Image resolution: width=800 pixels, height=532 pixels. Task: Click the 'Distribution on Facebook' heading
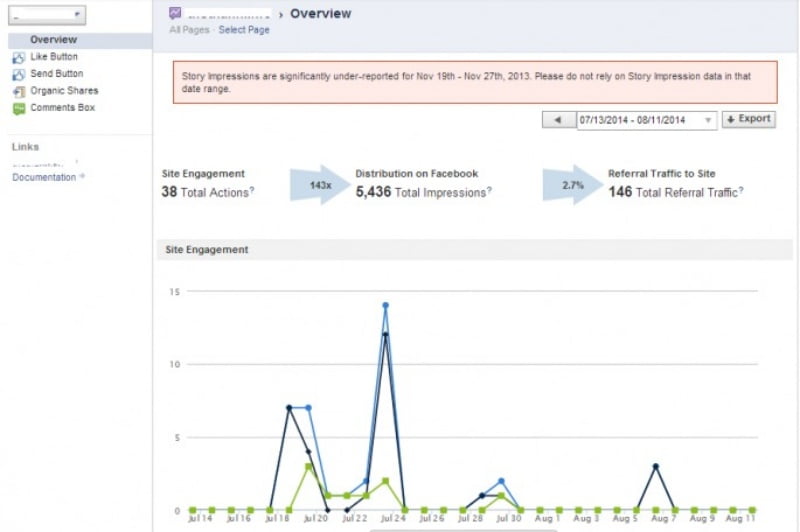pos(417,173)
